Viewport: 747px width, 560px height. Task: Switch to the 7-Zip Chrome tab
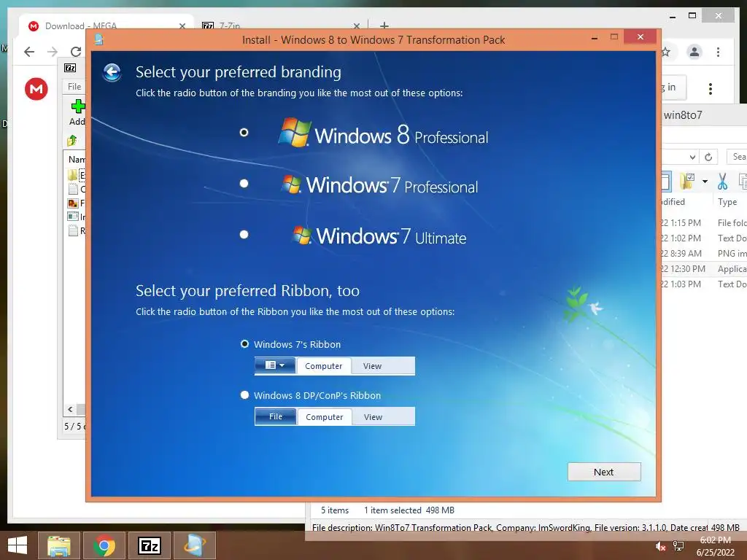281,26
